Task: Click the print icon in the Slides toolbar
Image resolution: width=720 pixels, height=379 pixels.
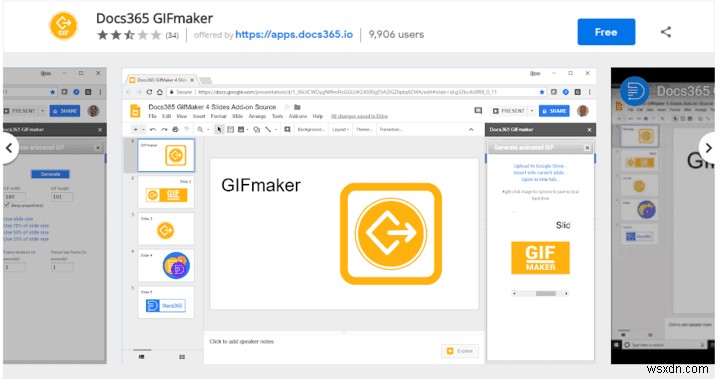Action: 175,130
